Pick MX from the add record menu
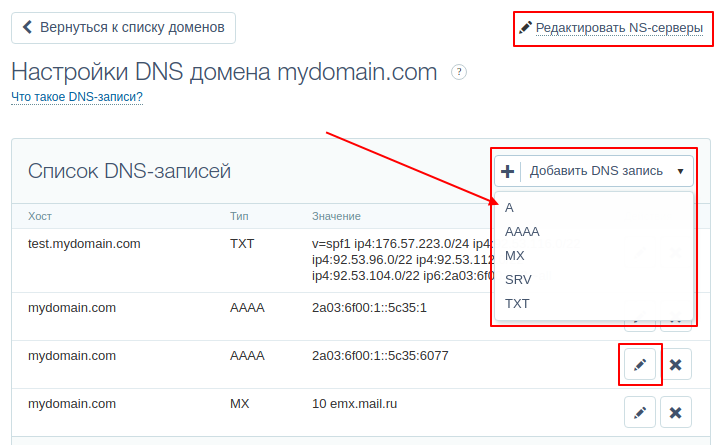This screenshot has width=725, height=445. click(x=515, y=256)
